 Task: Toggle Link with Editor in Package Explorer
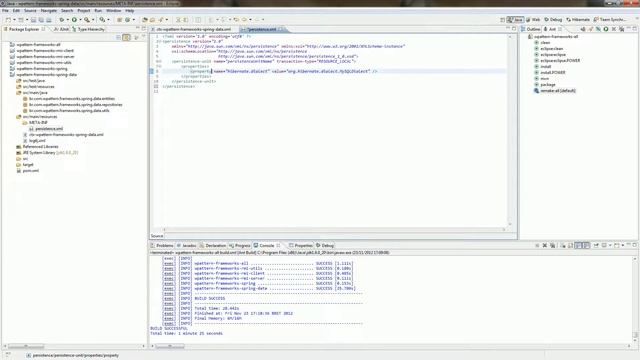127,38
